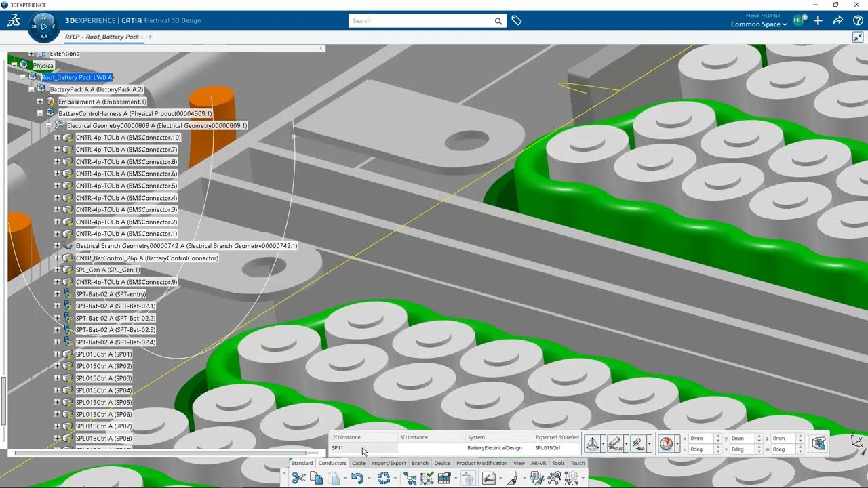This screenshot has width=868, height=488.
Task: Click the Copy icon in Standard toolbar
Action: coord(316,478)
